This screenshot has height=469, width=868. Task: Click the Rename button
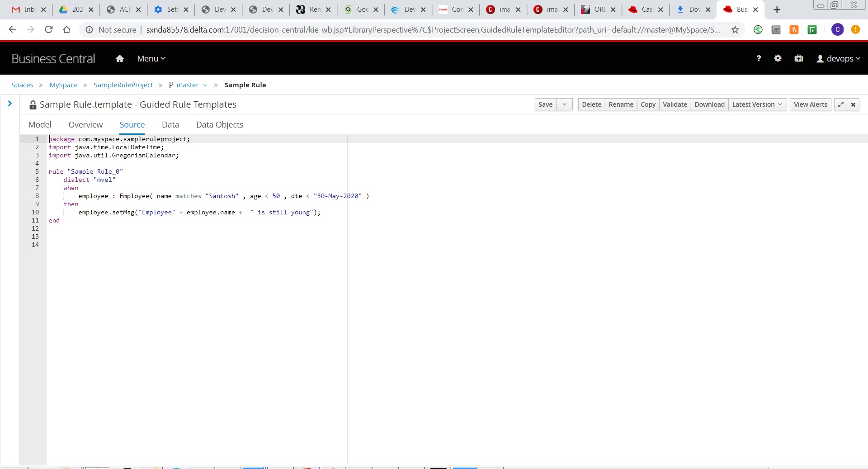621,104
